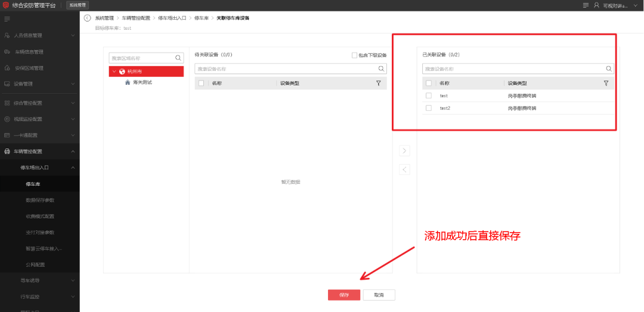
Task: Click the globe icon beside 杭州市
Action: [122, 72]
